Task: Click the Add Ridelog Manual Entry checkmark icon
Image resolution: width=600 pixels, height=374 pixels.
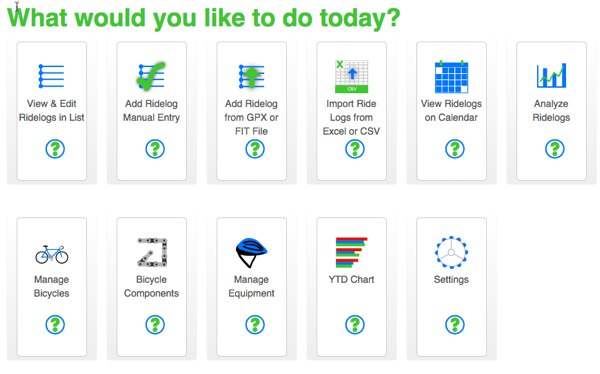Action: 152,76
